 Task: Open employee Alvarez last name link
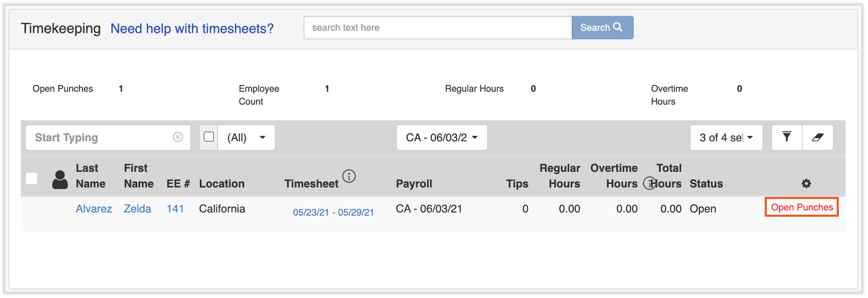pos(94,209)
